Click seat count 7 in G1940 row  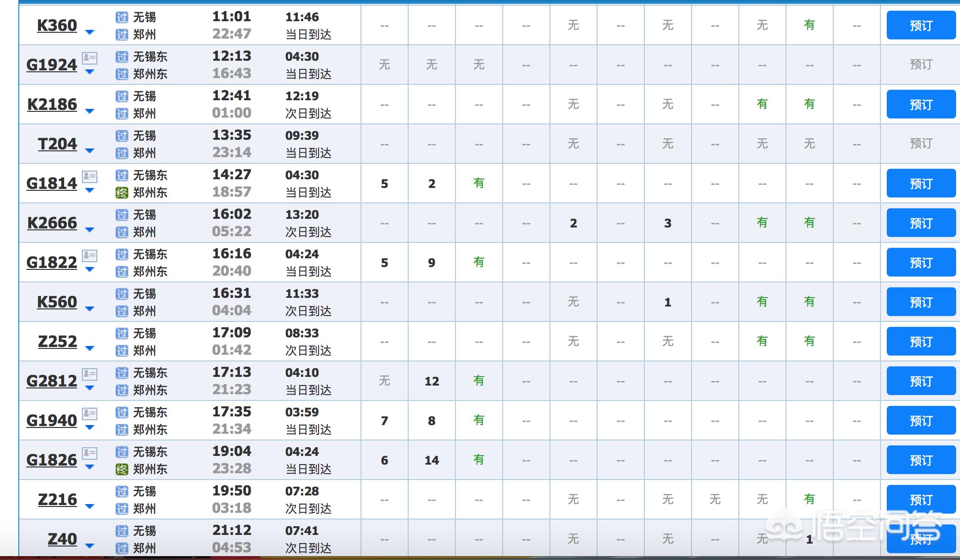pyautogui.click(x=385, y=421)
